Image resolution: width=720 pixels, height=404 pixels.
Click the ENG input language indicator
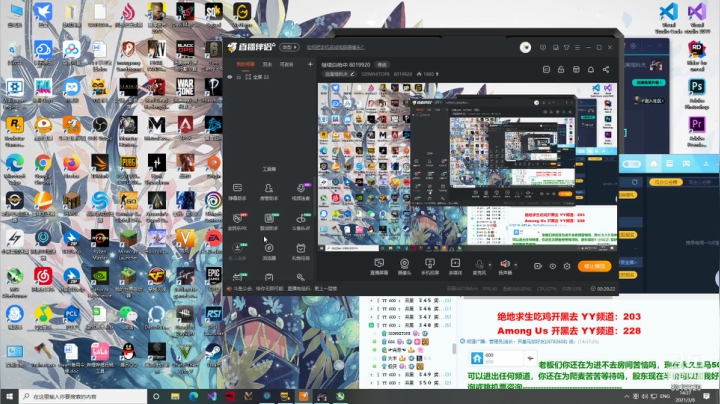tap(664, 396)
